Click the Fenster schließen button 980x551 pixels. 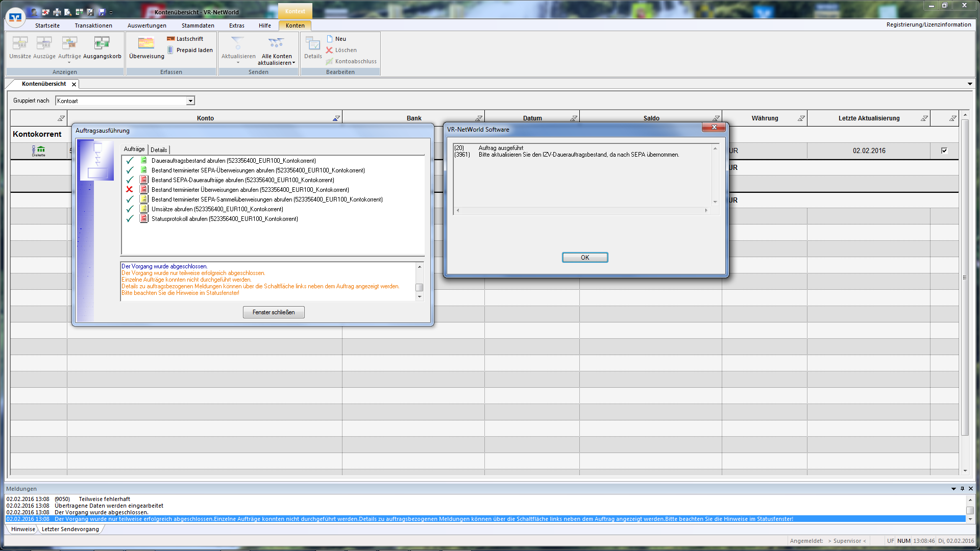pos(274,312)
